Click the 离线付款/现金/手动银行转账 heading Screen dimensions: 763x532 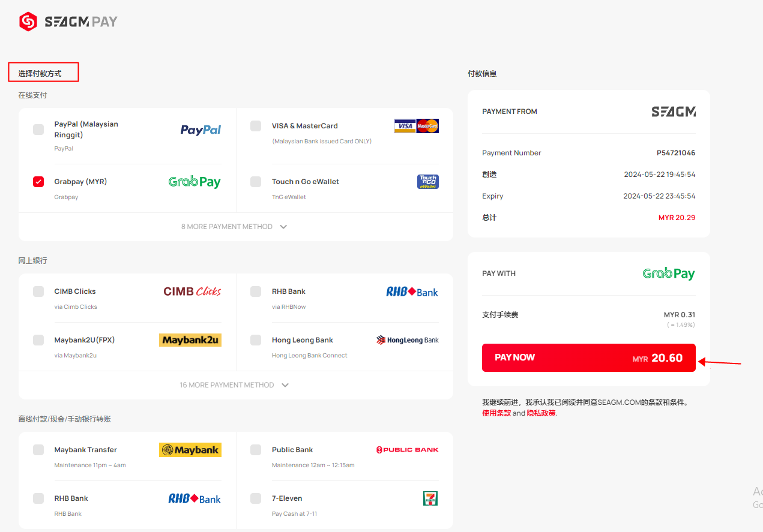(64, 419)
